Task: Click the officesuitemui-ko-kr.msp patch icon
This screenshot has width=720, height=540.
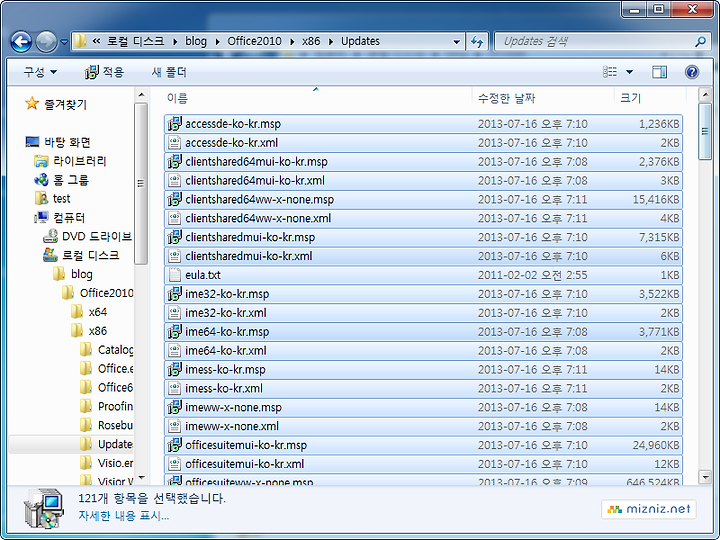Action: pos(174,445)
